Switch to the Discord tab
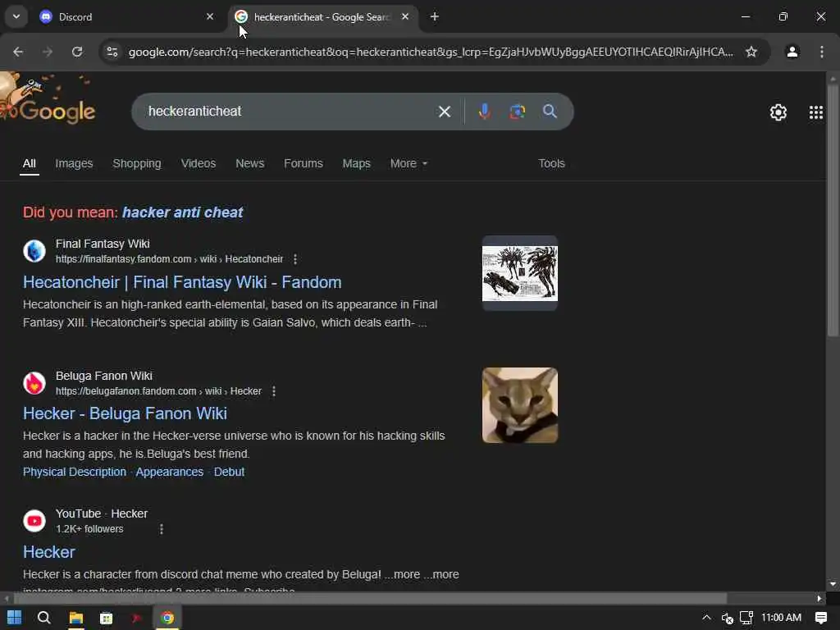The image size is (840, 630). (126, 16)
